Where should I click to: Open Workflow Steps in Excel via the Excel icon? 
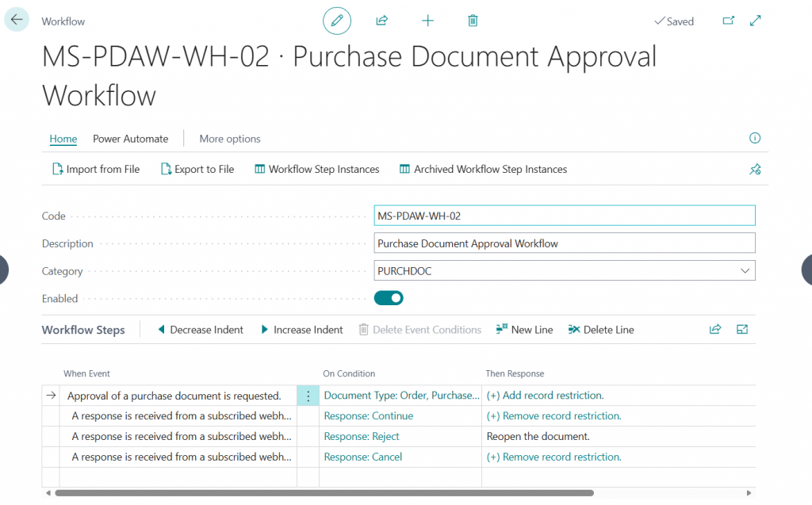pyautogui.click(x=741, y=329)
